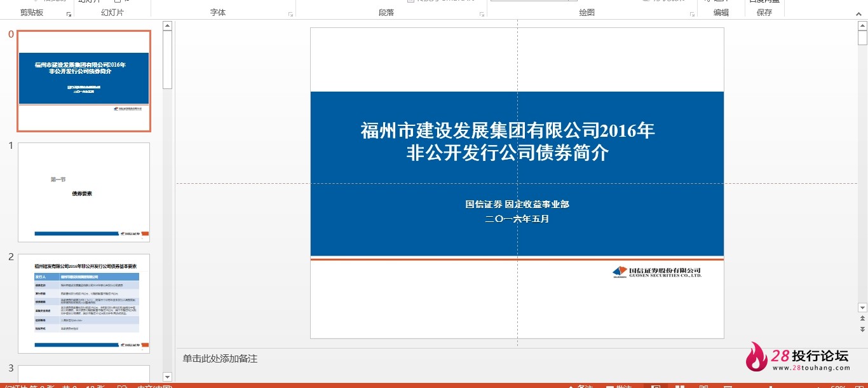Open the 字体 group dialog launcher
868x388 pixels.
[290, 13]
